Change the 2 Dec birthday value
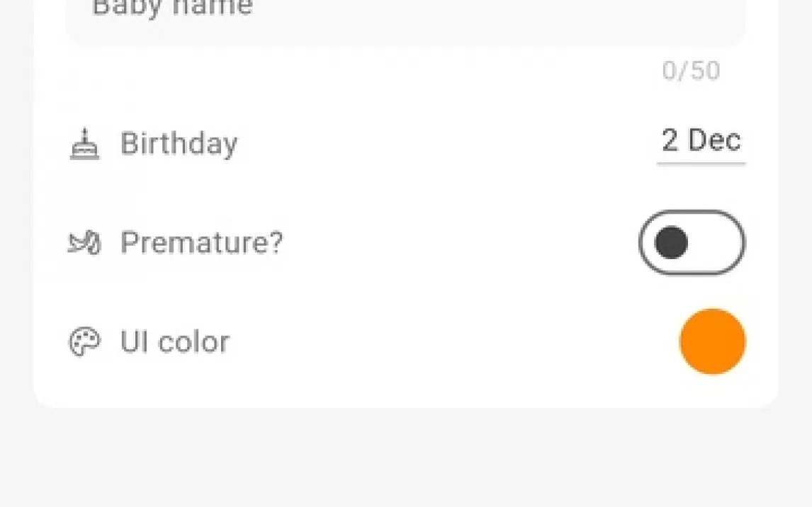The height and width of the screenshot is (507, 812). coord(701,141)
